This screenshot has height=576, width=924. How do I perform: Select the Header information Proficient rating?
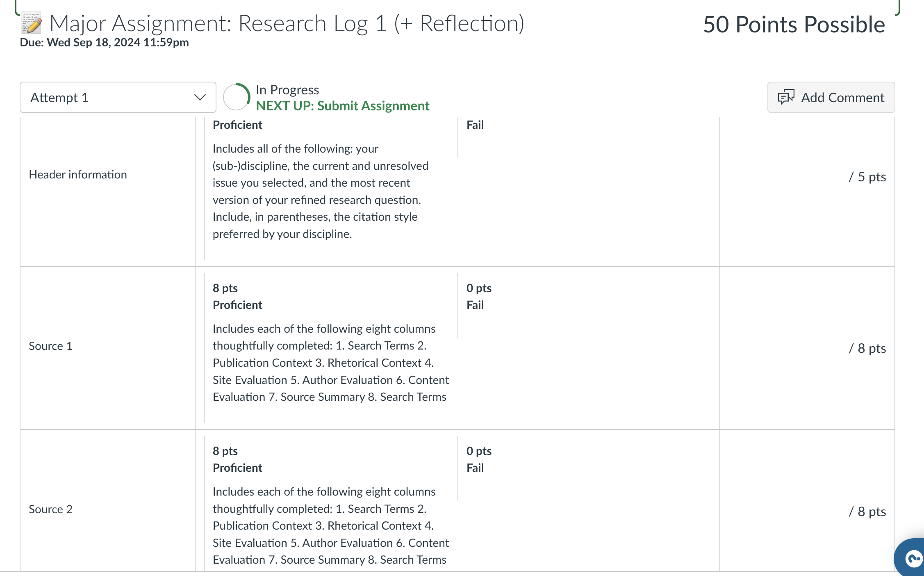(x=331, y=188)
